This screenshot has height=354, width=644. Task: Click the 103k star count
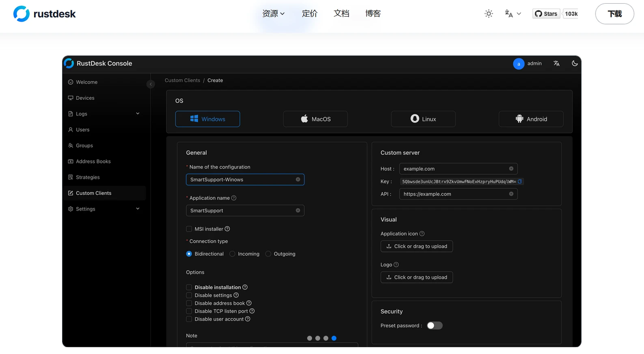[x=571, y=13]
